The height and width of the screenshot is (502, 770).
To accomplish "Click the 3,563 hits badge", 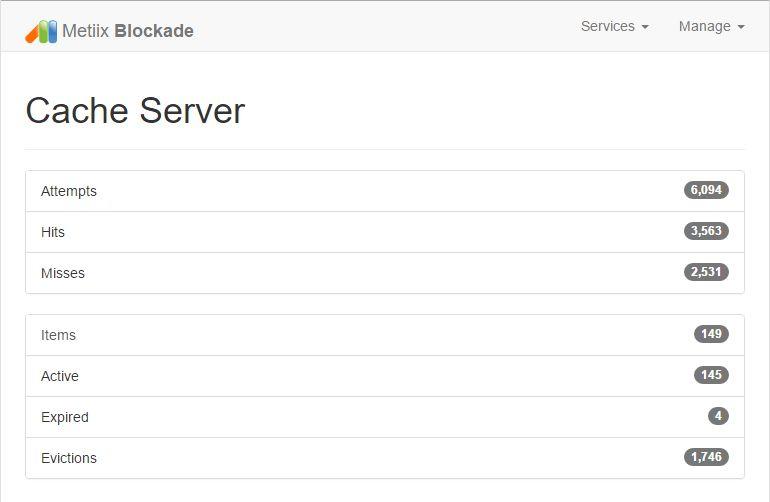I will click(706, 231).
